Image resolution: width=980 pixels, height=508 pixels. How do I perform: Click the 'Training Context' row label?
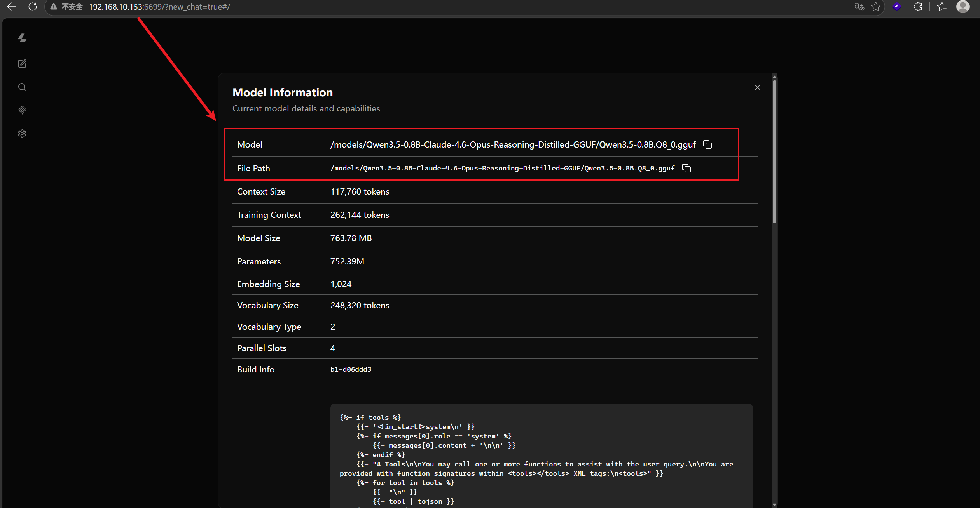269,215
